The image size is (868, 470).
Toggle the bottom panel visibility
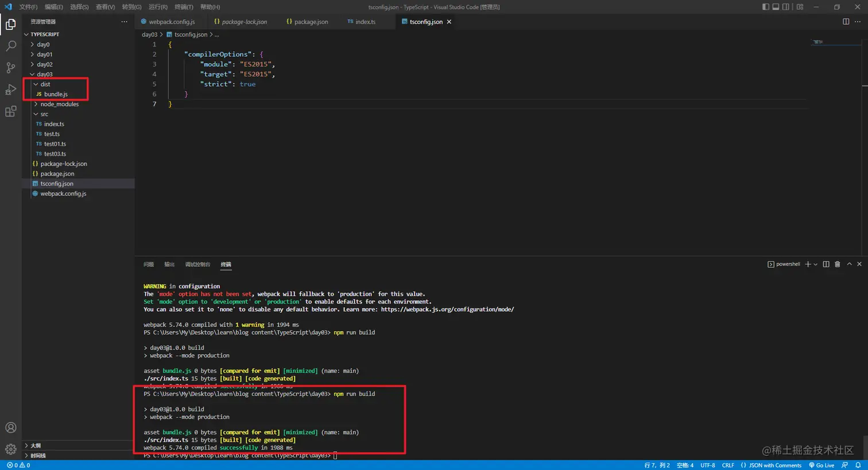pos(776,7)
